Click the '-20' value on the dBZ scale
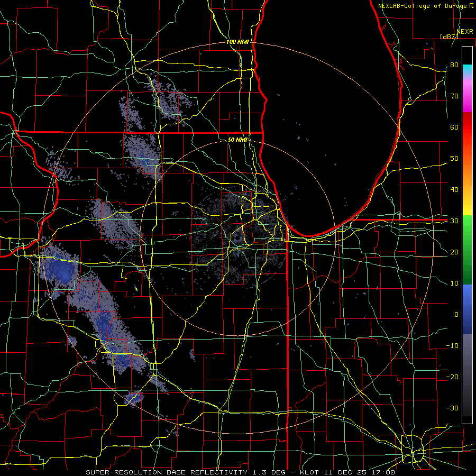Screen dimensions: 476x476 pos(452,377)
